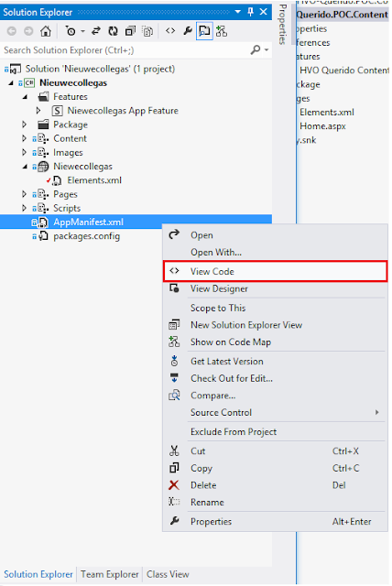Collapse the Niewecollegas module node
The height and width of the screenshot is (586, 392).
pyautogui.click(x=25, y=167)
